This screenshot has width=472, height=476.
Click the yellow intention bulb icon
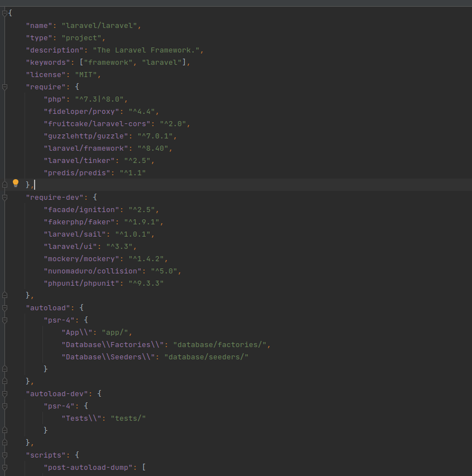[15, 183]
